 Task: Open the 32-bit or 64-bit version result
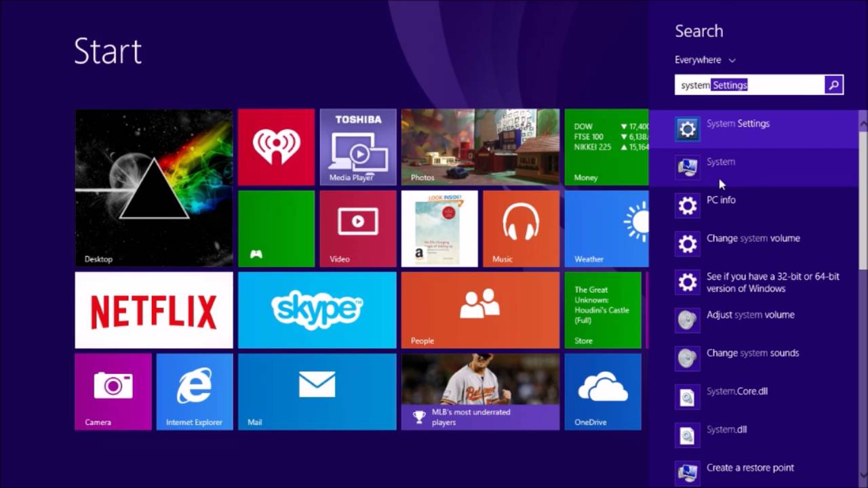(x=754, y=282)
